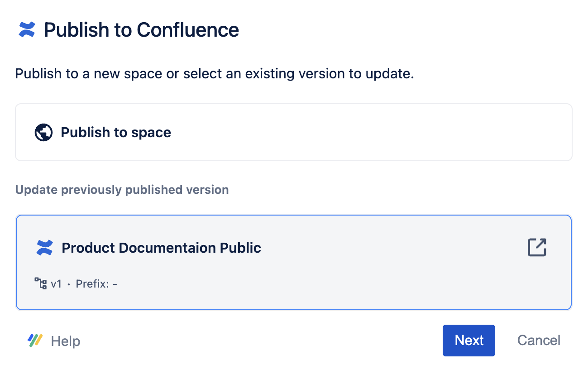Click the Next button
The height and width of the screenshot is (365, 588).
click(469, 341)
